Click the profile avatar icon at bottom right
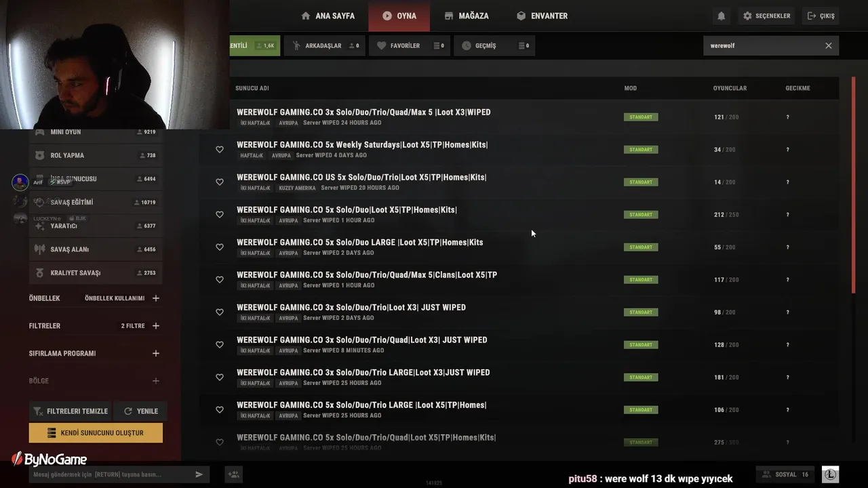Screen dimensions: 868x488 [830, 474]
